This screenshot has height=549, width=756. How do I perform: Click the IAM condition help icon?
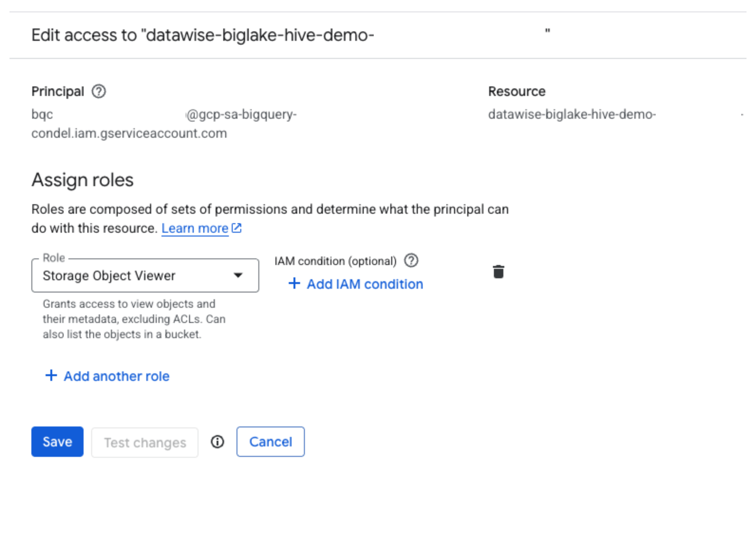click(411, 261)
